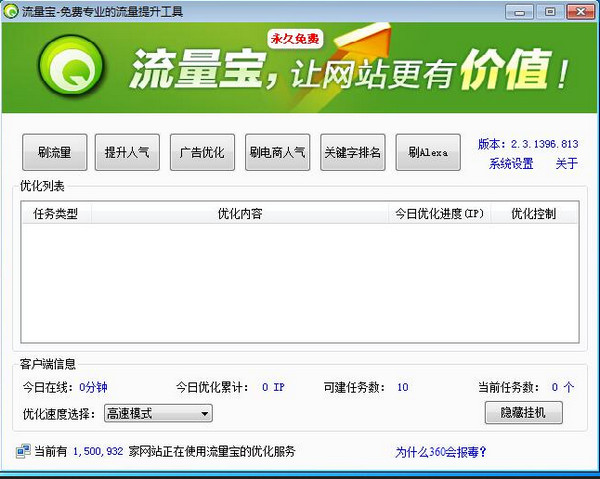600x479 pixels.
Task: Click the 优化控制 column header
Action: pyautogui.click(x=532, y=214)
